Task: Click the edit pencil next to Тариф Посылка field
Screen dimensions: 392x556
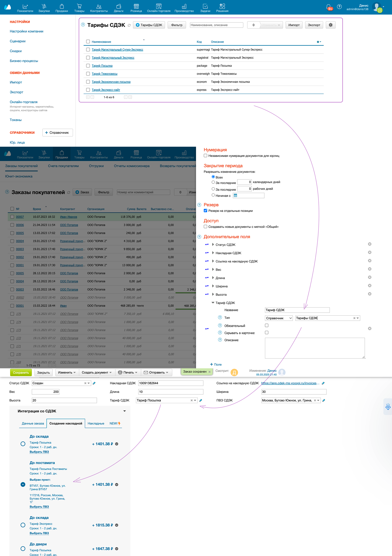Action: coord(201,400)
